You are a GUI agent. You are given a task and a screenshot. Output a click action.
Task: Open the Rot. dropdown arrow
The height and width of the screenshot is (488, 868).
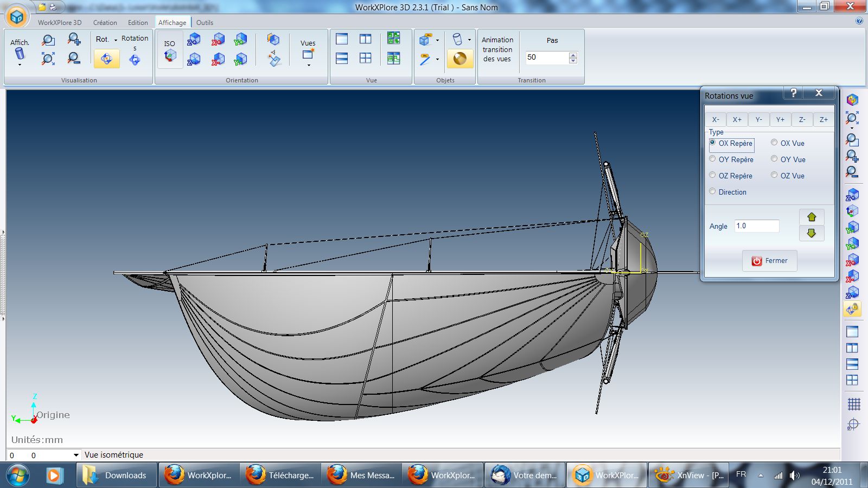tap(116, 40)
